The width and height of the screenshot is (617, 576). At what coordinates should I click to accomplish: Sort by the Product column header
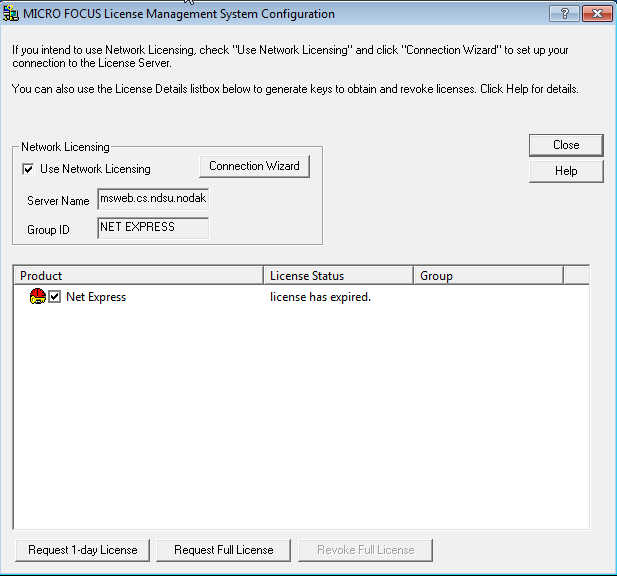coord(139,276)
